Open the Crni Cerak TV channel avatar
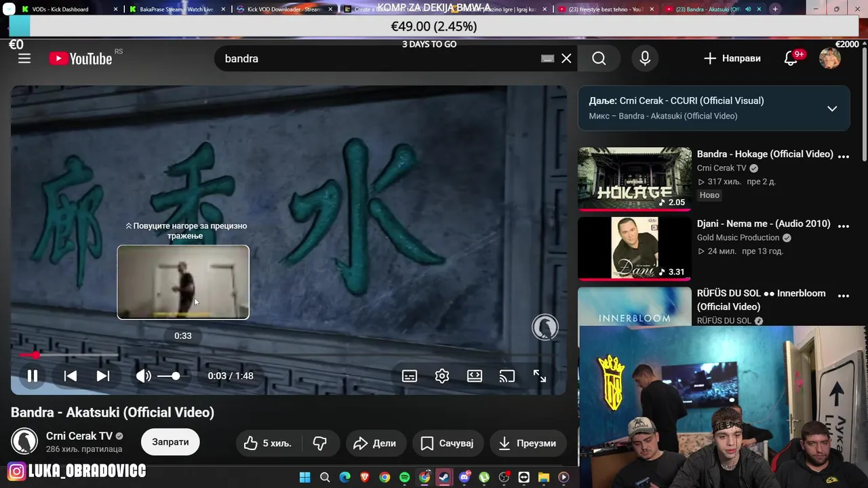This screenshot has width=868, height=488. click(24, 441)
